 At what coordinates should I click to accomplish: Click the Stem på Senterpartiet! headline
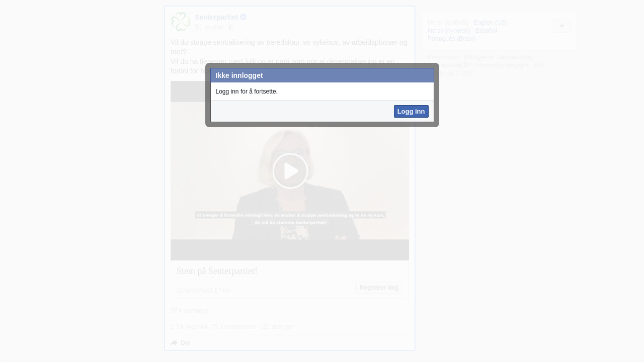(x=217, y=271)
